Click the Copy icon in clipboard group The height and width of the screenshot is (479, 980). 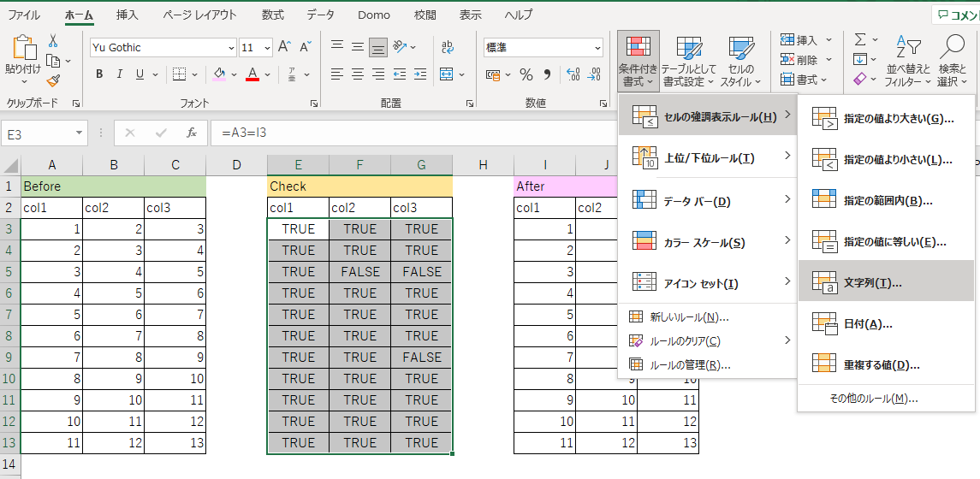click(x=54, y=62)
